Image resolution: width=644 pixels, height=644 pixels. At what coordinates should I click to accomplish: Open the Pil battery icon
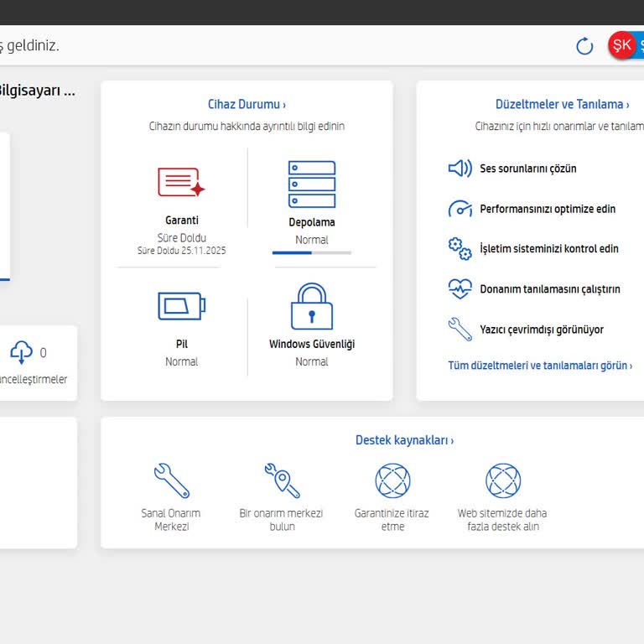tap(181, 306)
